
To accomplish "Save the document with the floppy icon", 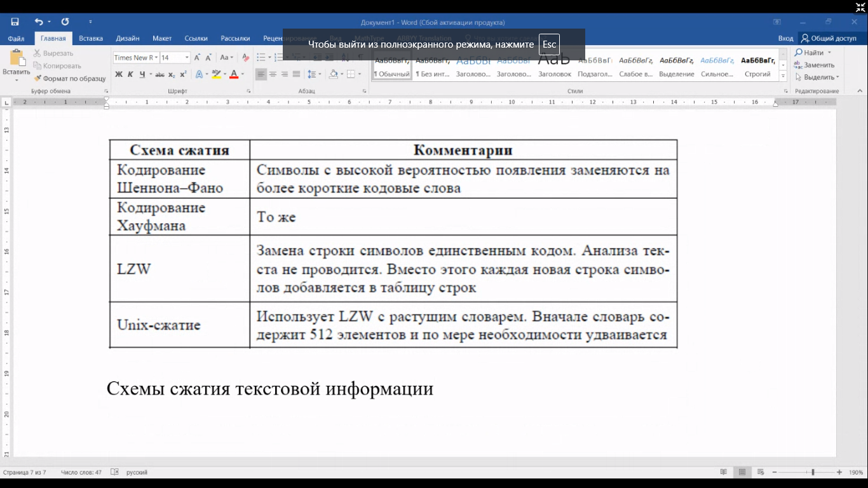I will (x=15, y=22).
